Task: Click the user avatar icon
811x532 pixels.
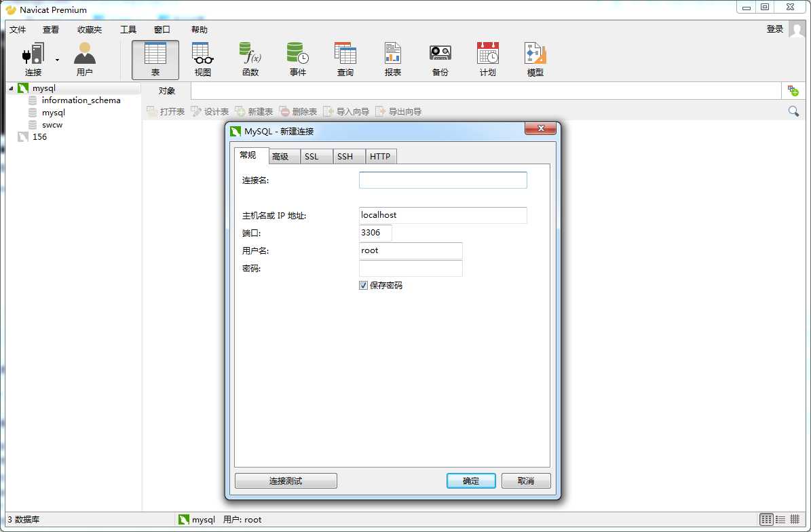Action: [x=797, y=29]
